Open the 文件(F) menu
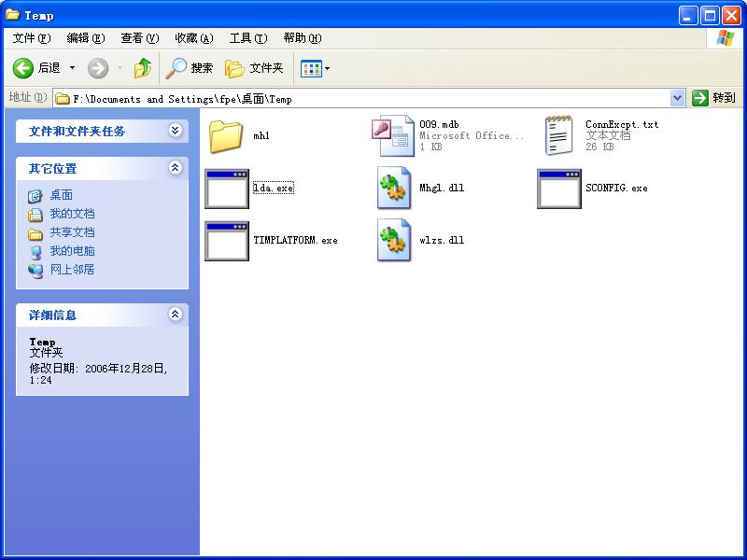Screen dimensions: 747x560 [x=32, y=38]
